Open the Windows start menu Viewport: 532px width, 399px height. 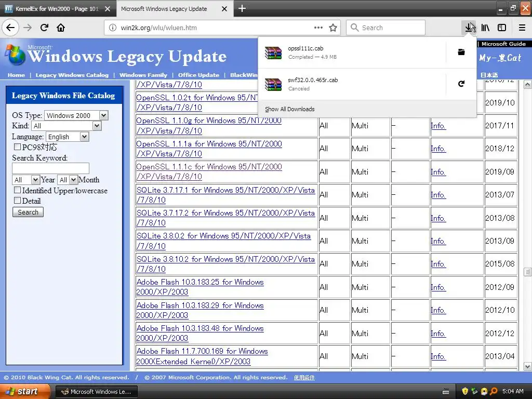25,391
